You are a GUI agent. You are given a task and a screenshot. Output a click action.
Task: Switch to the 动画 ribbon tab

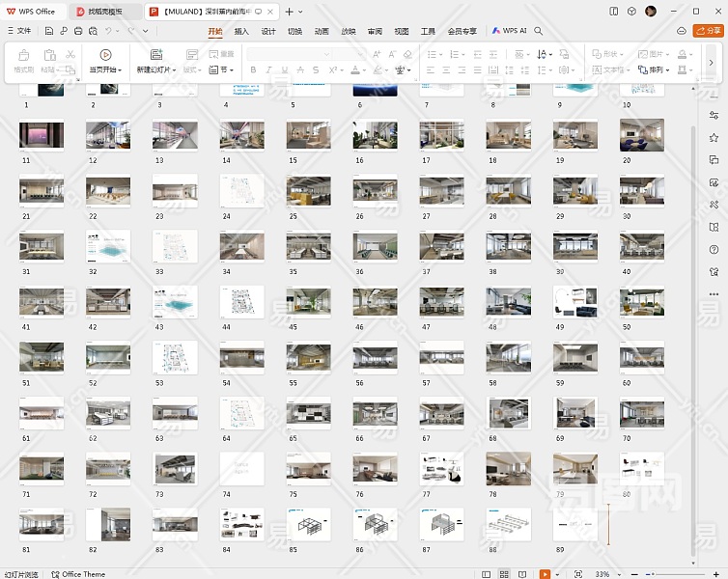tap(322, 31)
